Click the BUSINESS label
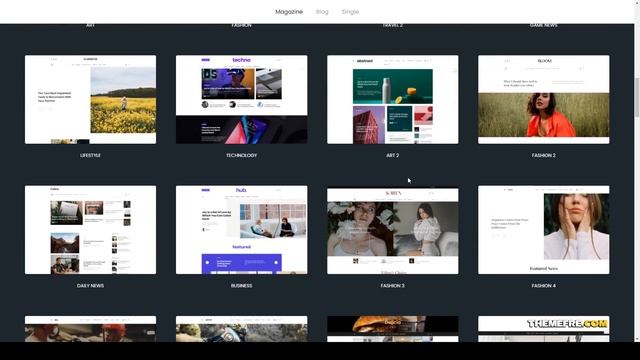 (242, 286)
